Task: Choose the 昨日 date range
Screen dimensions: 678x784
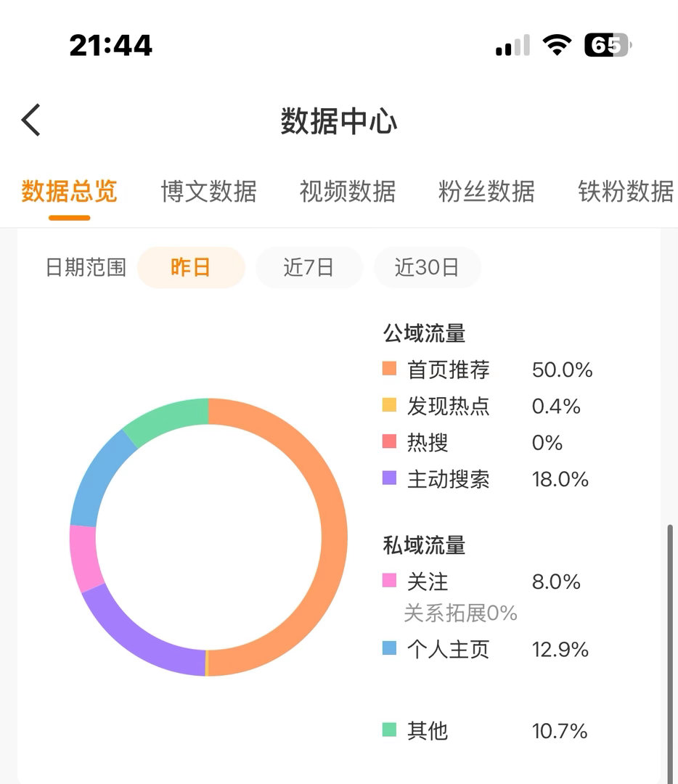Action: pos(191,267)
